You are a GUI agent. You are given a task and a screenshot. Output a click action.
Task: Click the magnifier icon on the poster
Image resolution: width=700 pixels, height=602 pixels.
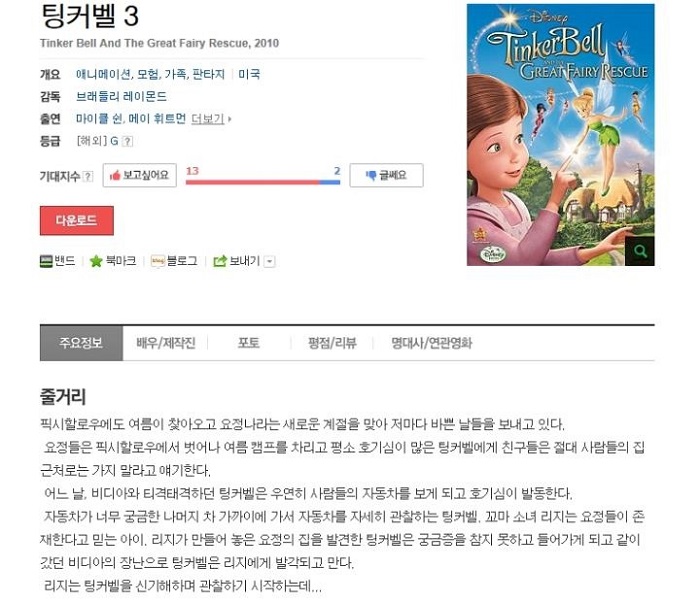pos(640,251)
